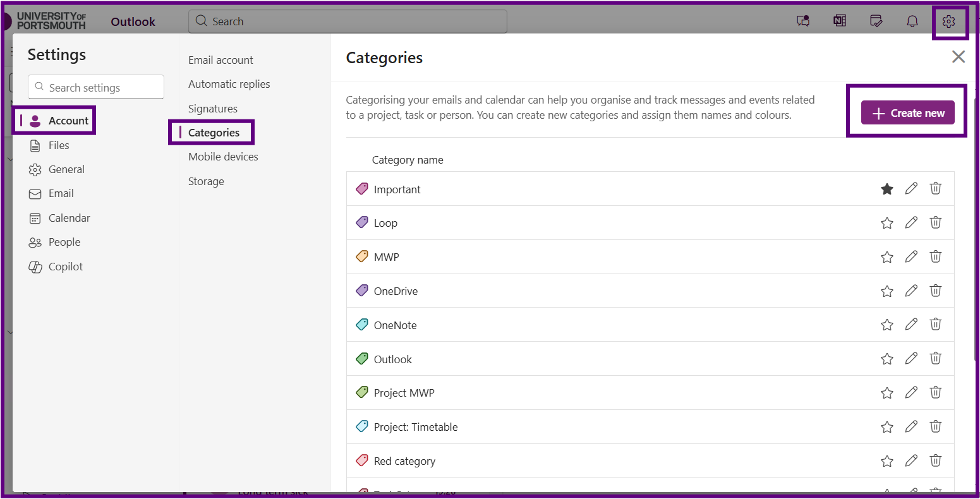Image resolution: width=980 pixels, height=499 pixels.
Task: Click the Outlook app title
Action: point(133,21)
